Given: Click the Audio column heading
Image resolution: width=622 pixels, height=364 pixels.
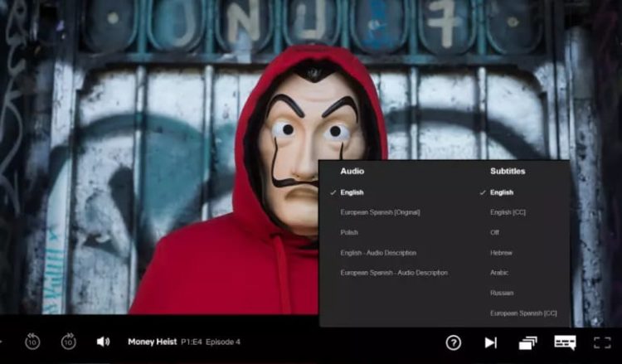Looking at the screenshot, I should point(352,172).
